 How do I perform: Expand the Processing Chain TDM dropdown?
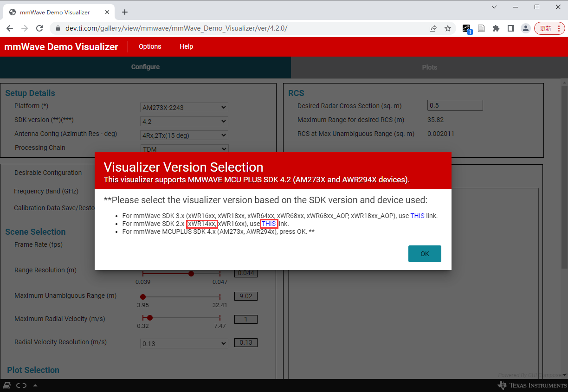[x=184, y=148]
